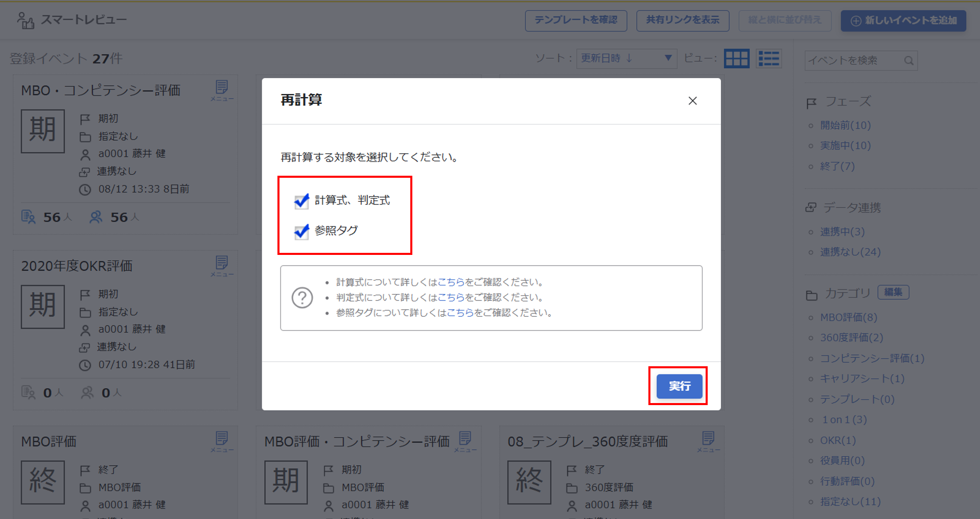Filter by category 行動評価(0)
This screenshot has height=519, width=980.
point(848,481)
